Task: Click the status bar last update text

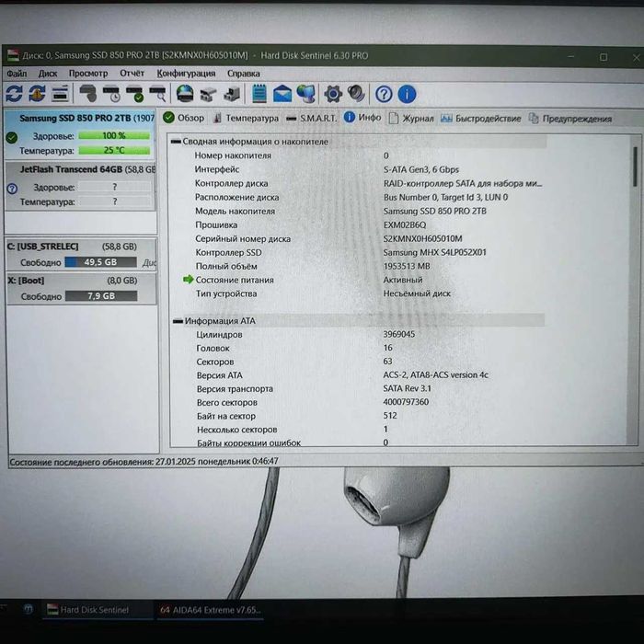Action: (x=144, y=462)
